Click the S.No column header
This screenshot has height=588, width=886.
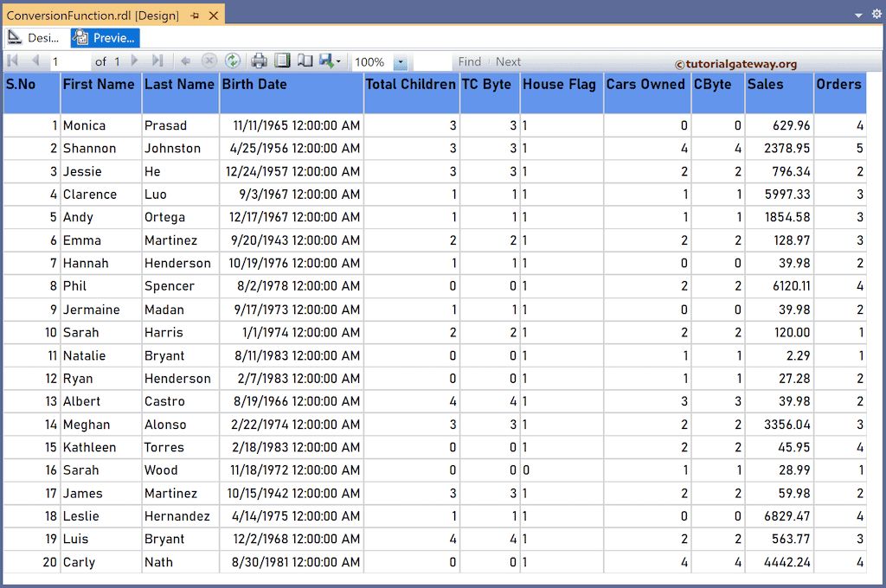pyautogui.click(x=32, y=93)
